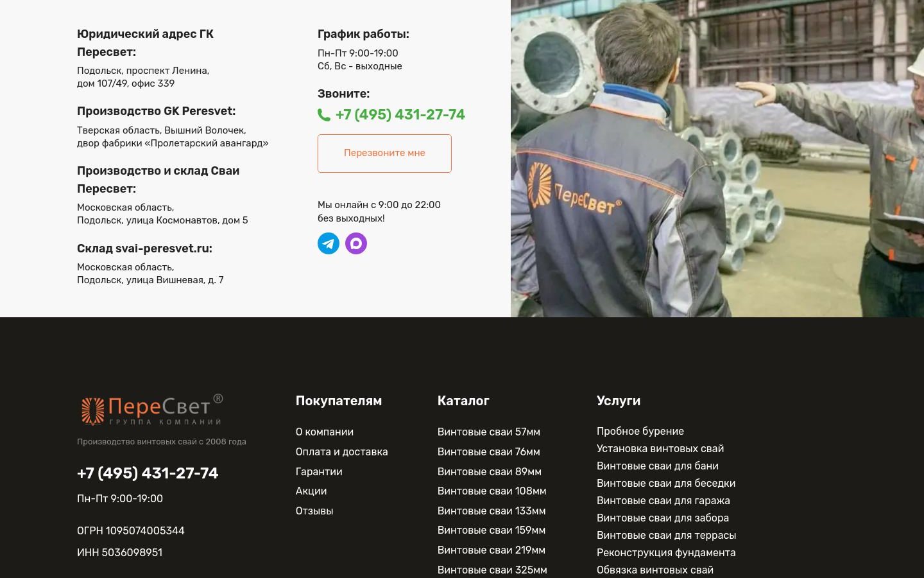The height and width of the screenshot is (578, 924).
Task: Click the 'Покупателям' footer heading
Action: point(339,401)
